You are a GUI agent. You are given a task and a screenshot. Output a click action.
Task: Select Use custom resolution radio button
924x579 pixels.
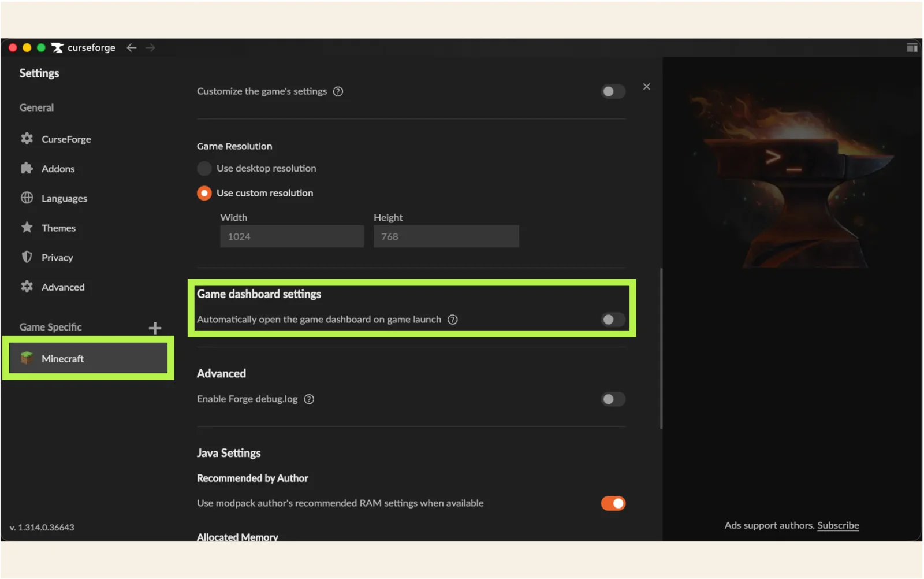tap(204, 193)
